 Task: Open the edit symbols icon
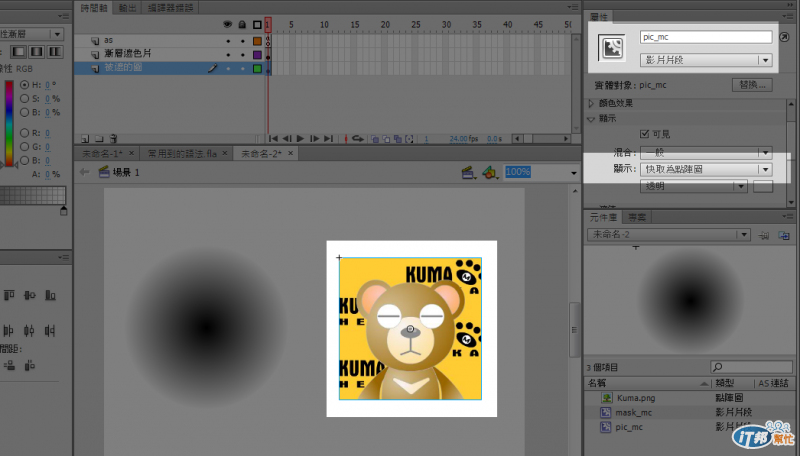[490, 173]
